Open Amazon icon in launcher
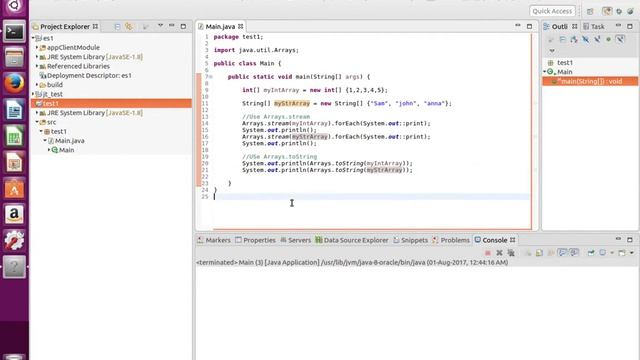Screen dimensions: 640x360 (14, 215)
